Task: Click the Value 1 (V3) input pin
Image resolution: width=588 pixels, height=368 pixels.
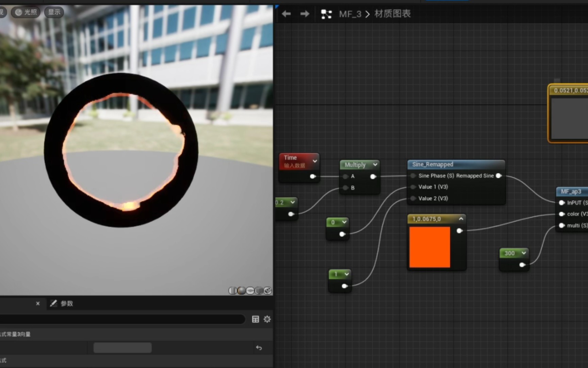Action: point(413,187)
